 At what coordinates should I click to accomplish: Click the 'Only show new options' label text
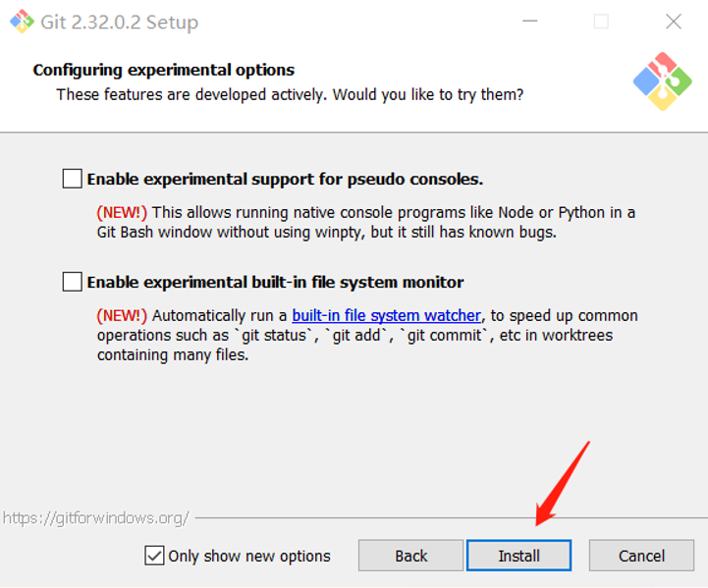[x=249, y=556]
